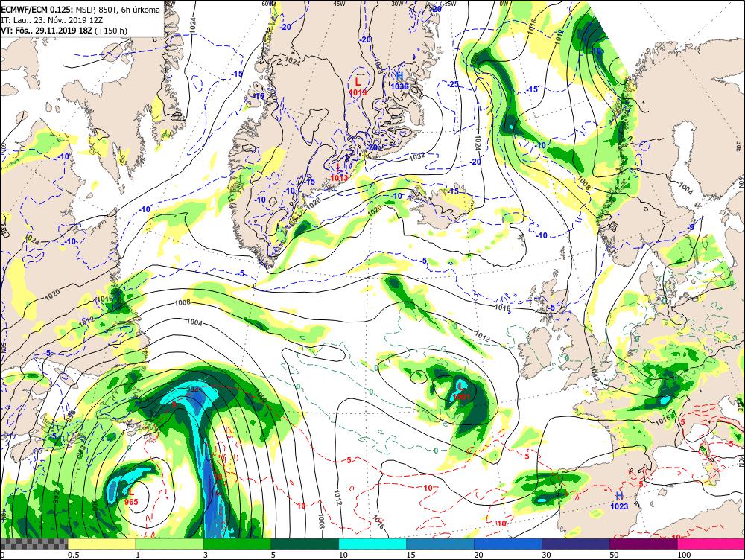The width and height of the screenshot is (745, 560).
Task: Click the '0.5' legend scale label
Action: [x=73, y=555]
